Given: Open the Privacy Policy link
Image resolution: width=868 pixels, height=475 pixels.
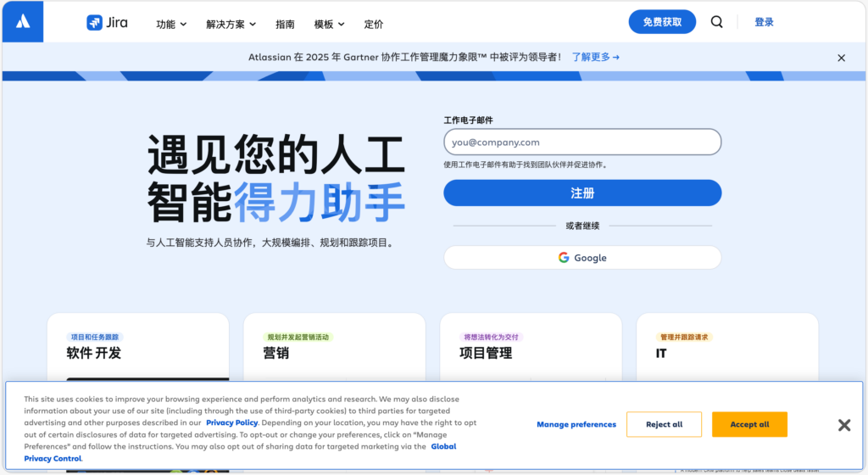Looking at the screenshot, I should pos(232,422).
